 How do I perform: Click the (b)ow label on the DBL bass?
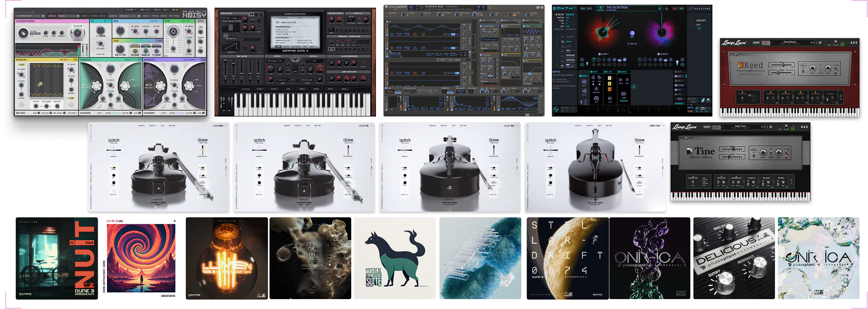point(640,140)
